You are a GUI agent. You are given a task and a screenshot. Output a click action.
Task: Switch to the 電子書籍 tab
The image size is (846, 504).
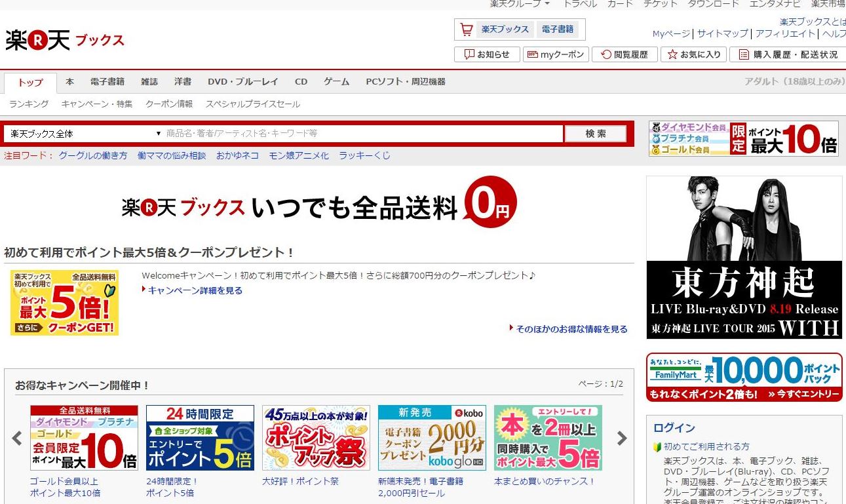(107, 82)
